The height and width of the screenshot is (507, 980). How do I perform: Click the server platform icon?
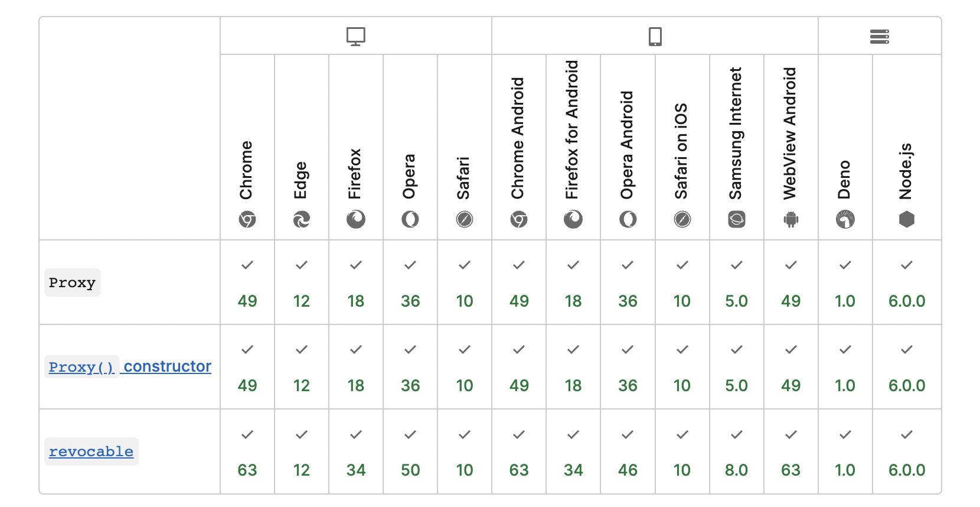879,37
